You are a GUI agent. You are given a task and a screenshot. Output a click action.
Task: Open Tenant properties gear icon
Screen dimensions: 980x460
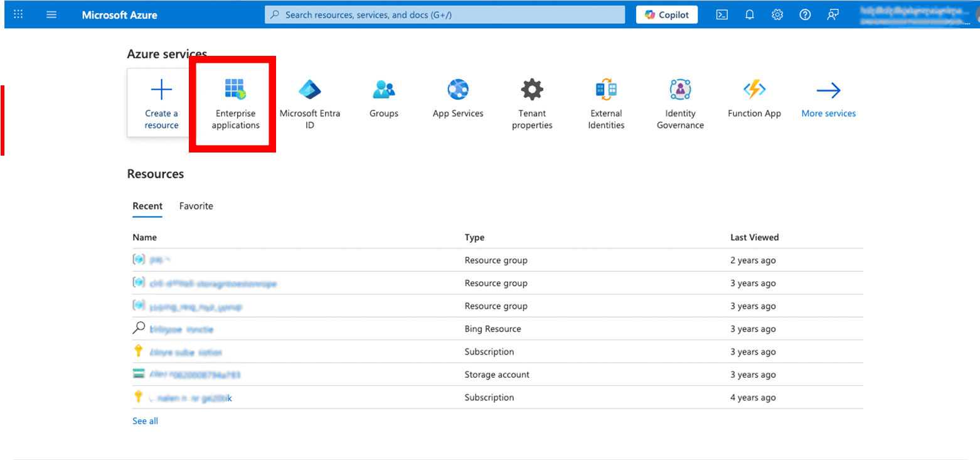(x=532, y=91)
